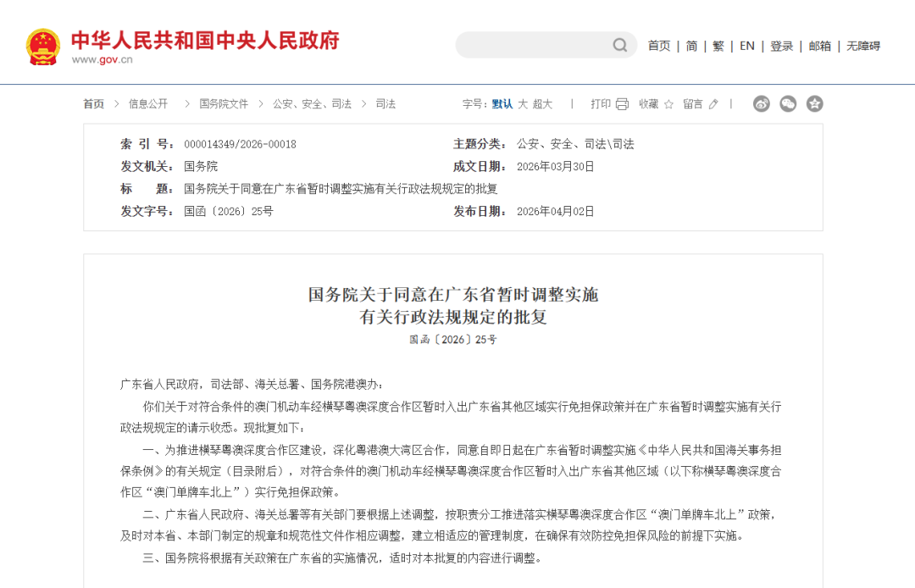Screen dimensions: 915x588
Task: Switch to English via EN link
Action: (746, 46)
